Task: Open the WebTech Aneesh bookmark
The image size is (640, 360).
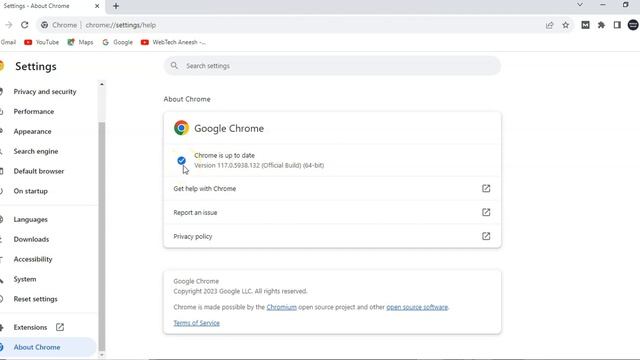Action: coord(173,42)
